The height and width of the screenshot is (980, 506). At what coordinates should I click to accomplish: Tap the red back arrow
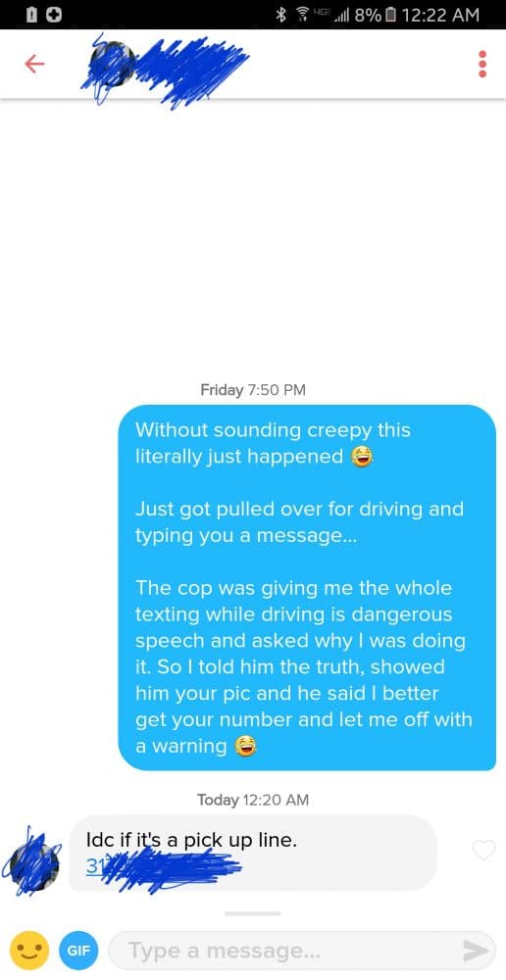pos(34,64)
